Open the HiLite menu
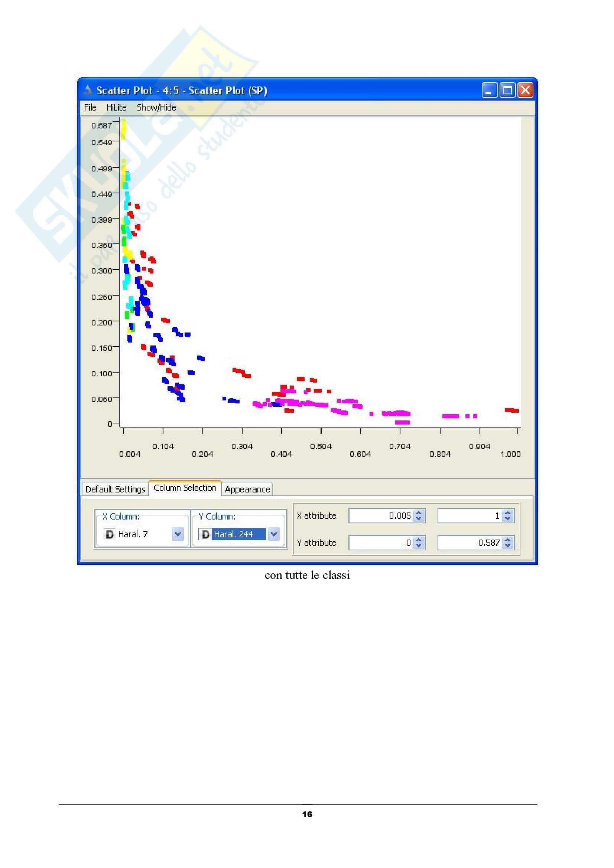Image resolution: width=614 pixels, height=868 pixels. 116,108
